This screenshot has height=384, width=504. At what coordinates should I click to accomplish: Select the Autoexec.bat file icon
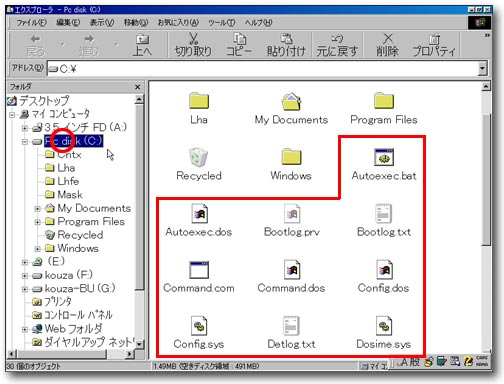click(x=384, y=157)
